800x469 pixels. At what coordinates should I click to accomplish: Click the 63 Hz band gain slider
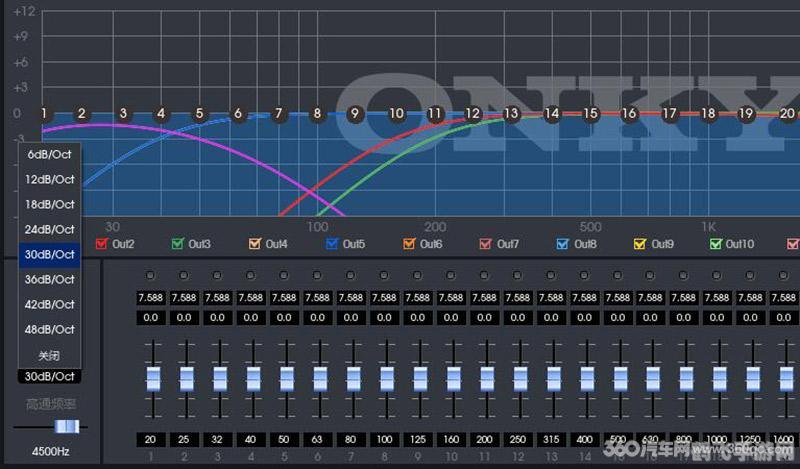(319, 379)
